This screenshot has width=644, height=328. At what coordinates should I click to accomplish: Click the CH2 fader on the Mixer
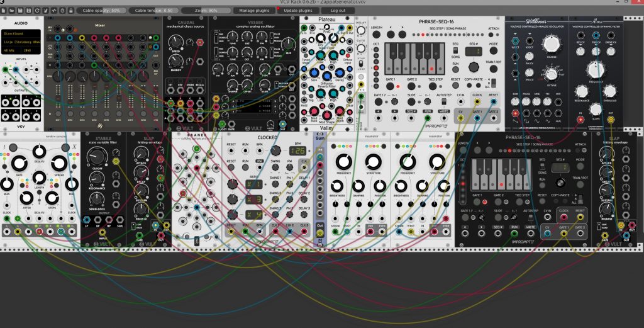click(x=70, y=96)
